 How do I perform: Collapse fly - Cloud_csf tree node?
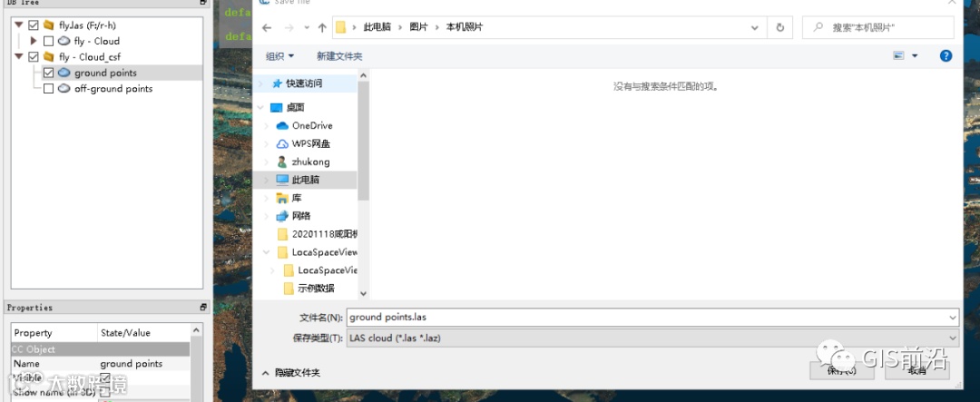click(x=19, y=57)
